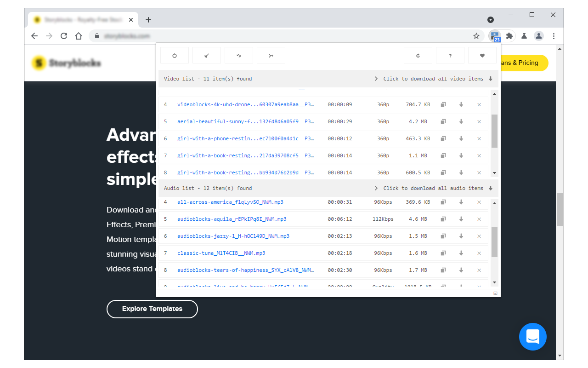
Task: Open Chrome's three-dot menu
Action: pyautogui.click(x=553, y=36)
